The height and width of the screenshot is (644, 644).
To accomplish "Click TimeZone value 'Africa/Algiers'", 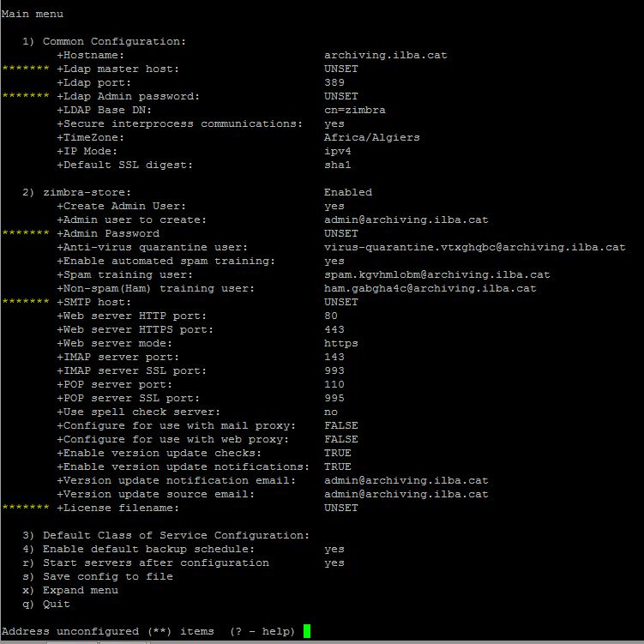I will click(x=371, y=137).
